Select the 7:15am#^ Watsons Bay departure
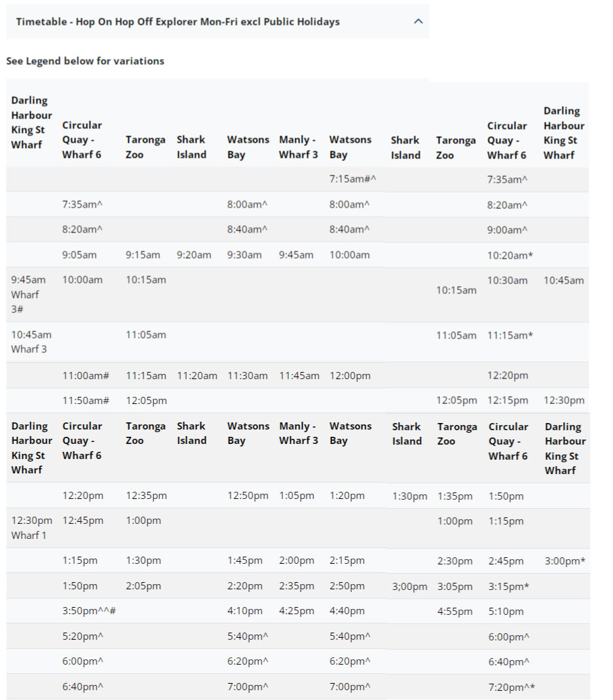Viewport: 613px width, 700px height. pos(353,179)
